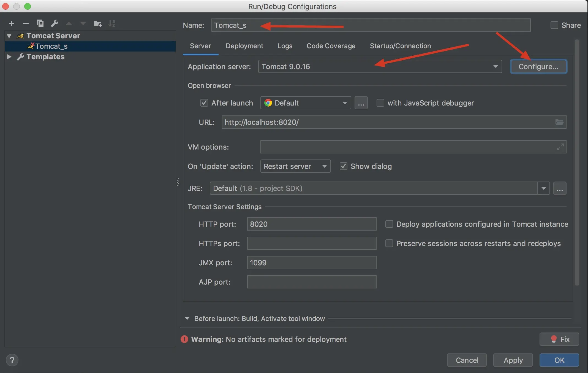
Task: Expand the VM options field with arrows icon
Action: coord(560,147)
